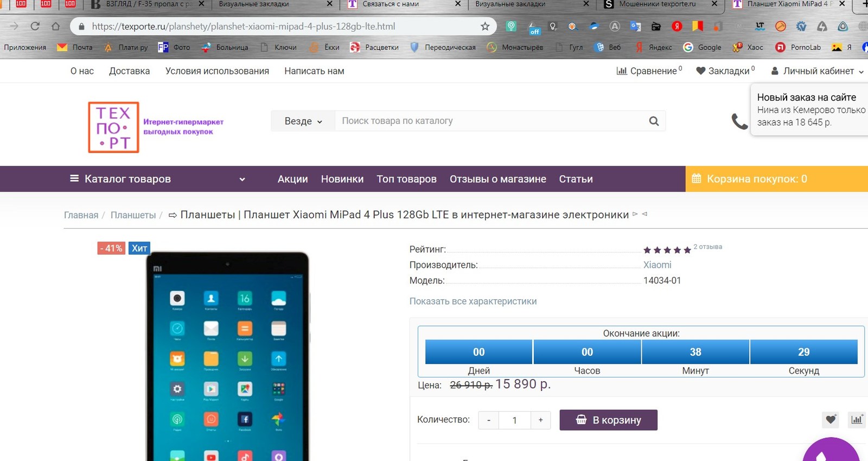Open the circled letter A extension icon
The image size is (868, 461).
click(x=615, y=26)
